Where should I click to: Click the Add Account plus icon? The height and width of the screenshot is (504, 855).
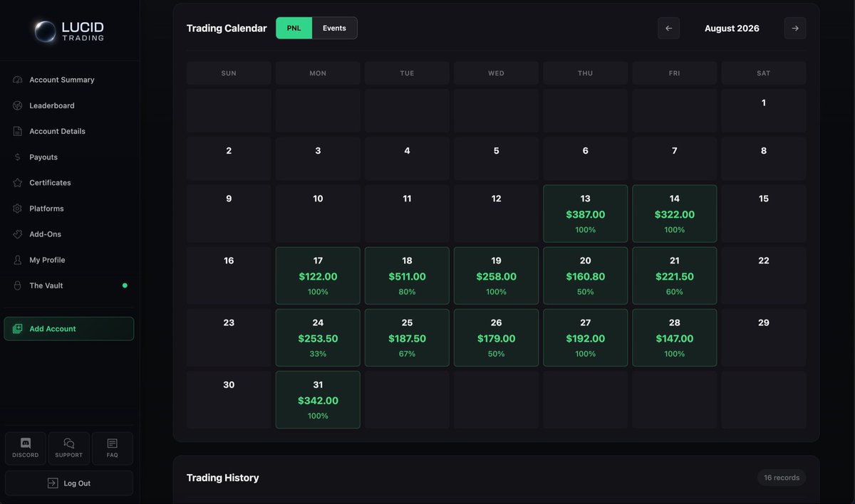pyautogui.click(x=17, y=329)
